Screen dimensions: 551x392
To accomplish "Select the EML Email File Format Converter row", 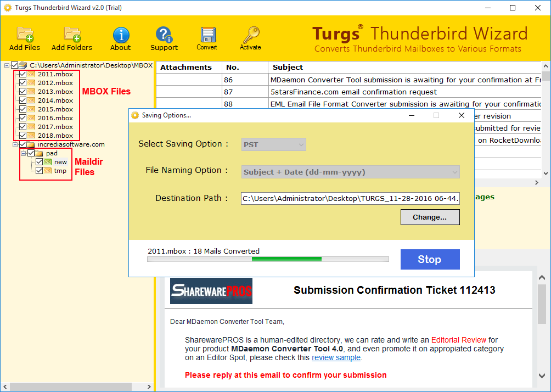I will click(348, 104).
